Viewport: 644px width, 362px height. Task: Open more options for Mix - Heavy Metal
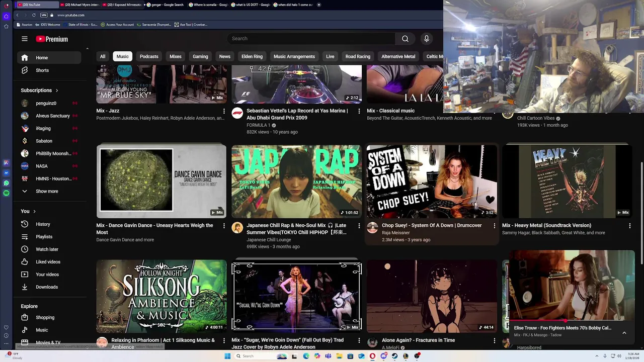point(630,226)
